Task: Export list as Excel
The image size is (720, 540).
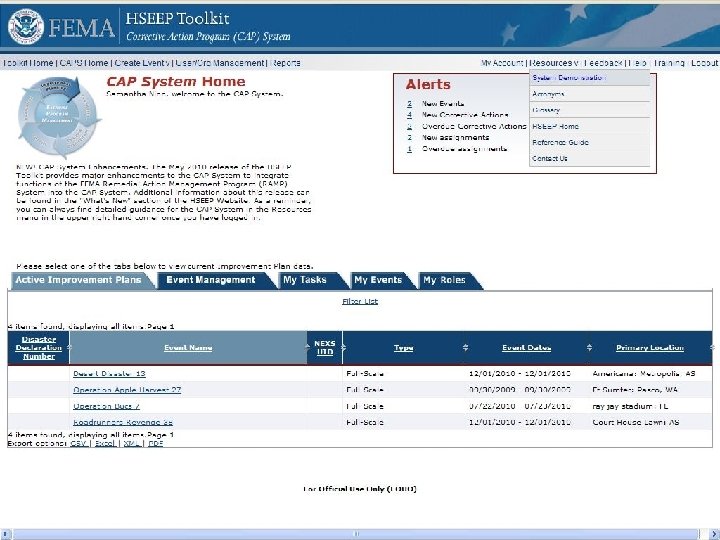Action: 105,444
